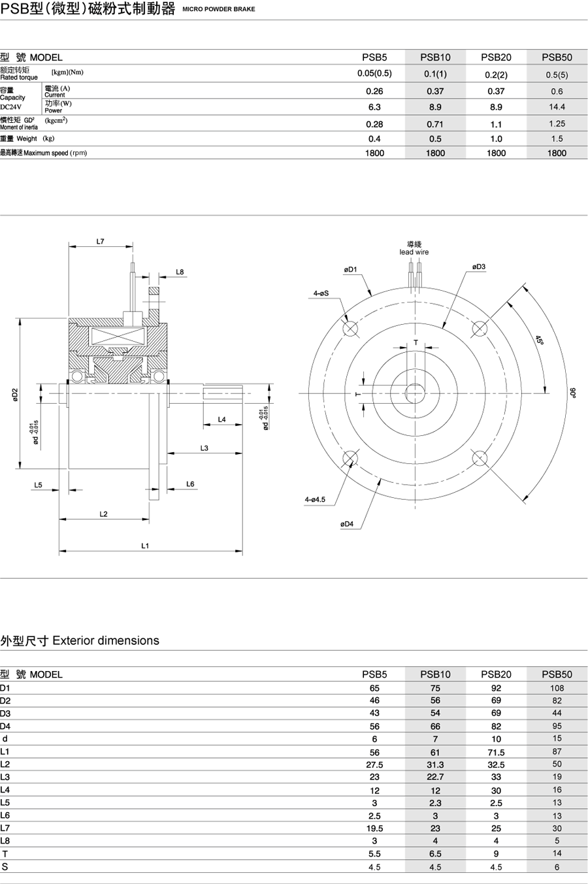The width and height of the screenshot is (588, 884).
Task: Click the 'lead wire' label in drawing
Action: [x=414, y=252]
